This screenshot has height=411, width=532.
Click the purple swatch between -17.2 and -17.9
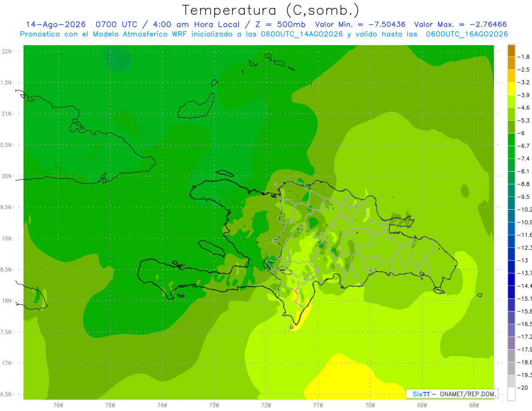[511, 343]
